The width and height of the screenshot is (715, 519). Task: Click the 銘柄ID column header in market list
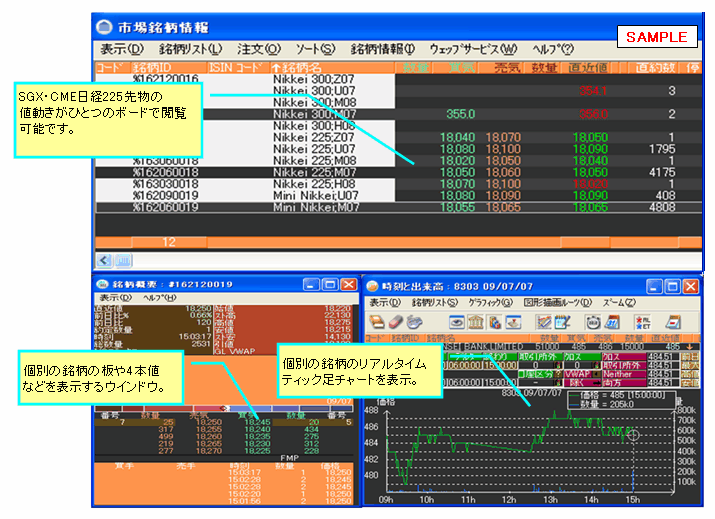(169, 67)
